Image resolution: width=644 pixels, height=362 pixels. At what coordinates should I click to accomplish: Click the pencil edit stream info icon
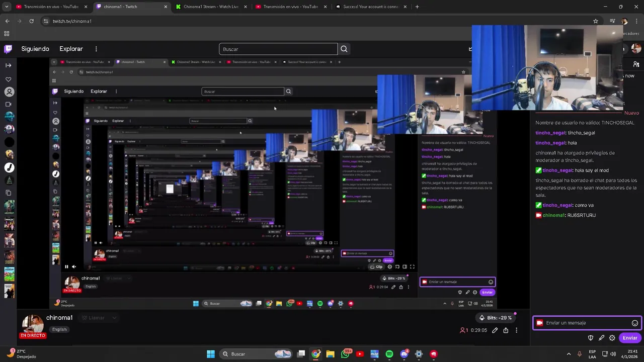(x=495, y=330)
